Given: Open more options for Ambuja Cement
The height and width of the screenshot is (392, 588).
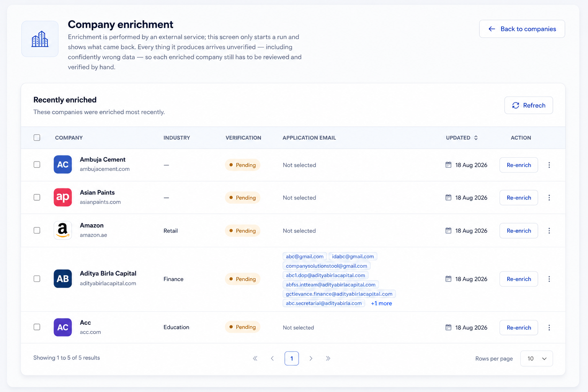Looking at the screenshot, I should [549, 165].
